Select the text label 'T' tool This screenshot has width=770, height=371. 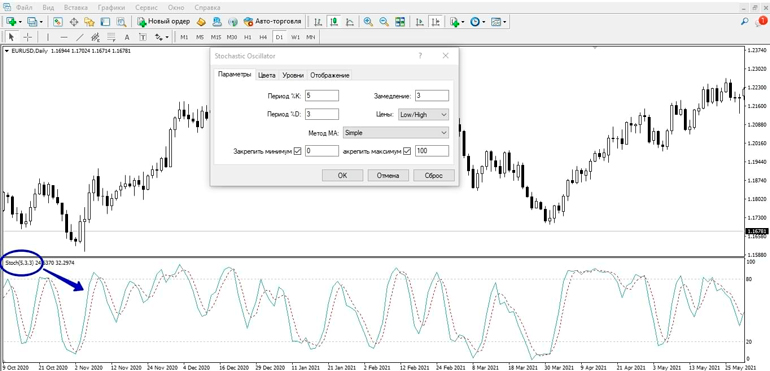[x=142, y=37]
